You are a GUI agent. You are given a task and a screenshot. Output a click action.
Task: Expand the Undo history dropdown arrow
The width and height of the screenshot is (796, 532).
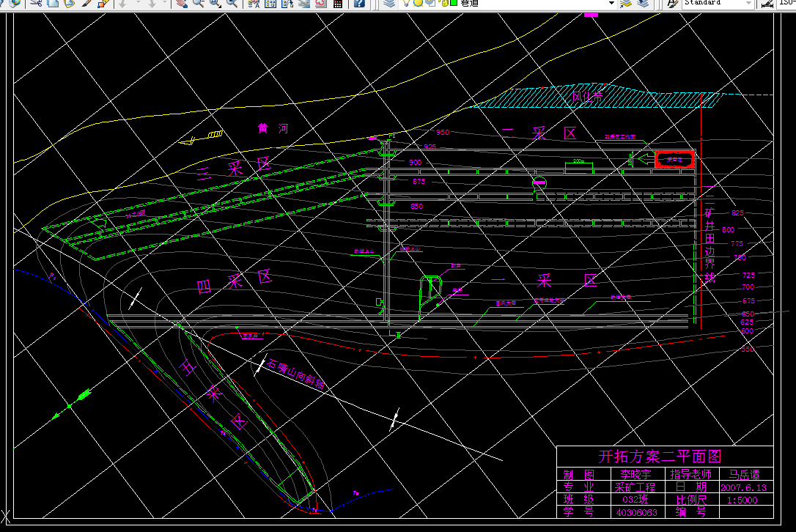(x=138, y=2)
